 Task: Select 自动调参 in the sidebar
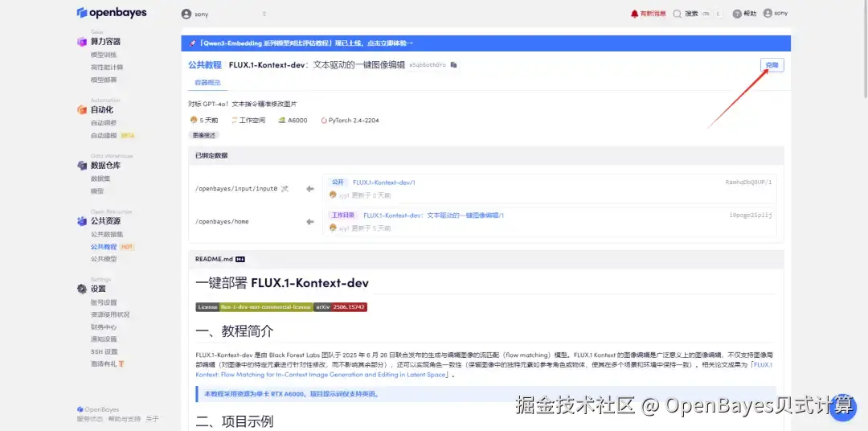[x=104, y=123]
